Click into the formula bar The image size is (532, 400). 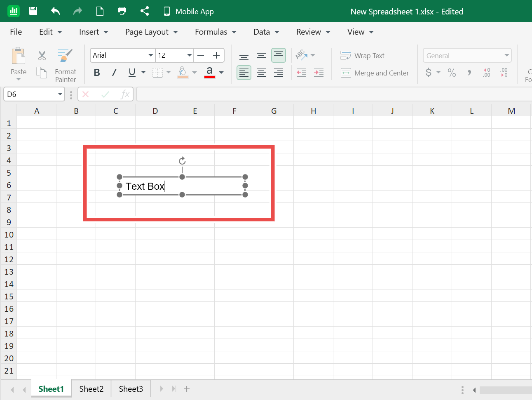coord(334,94)
